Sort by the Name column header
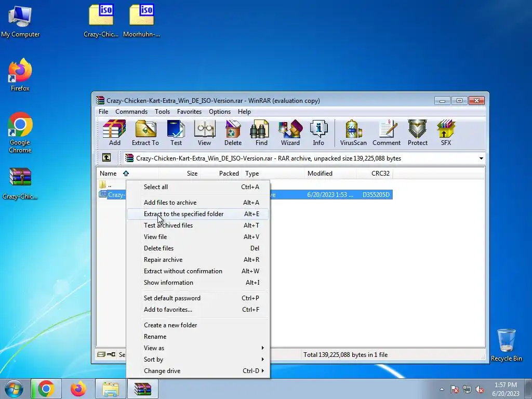 click(x=128, y=174)
